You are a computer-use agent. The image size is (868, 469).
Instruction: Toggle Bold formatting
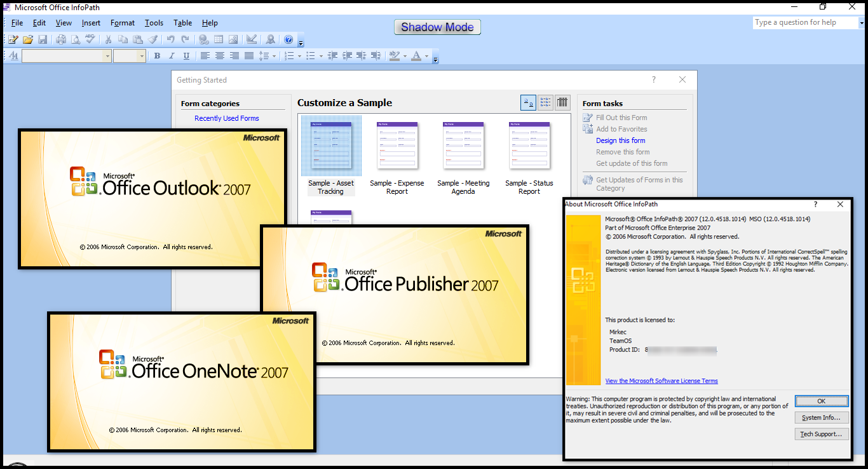[x=157, y=56]
